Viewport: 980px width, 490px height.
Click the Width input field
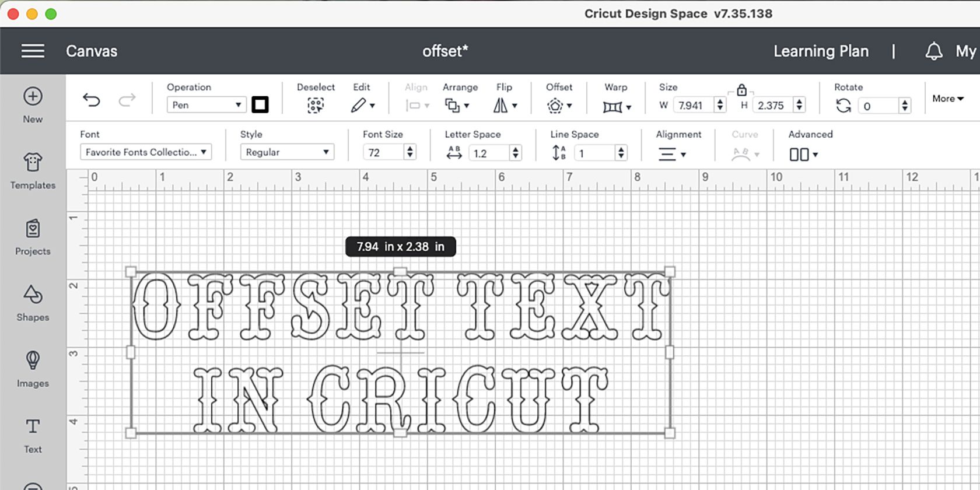coord(694,106)
